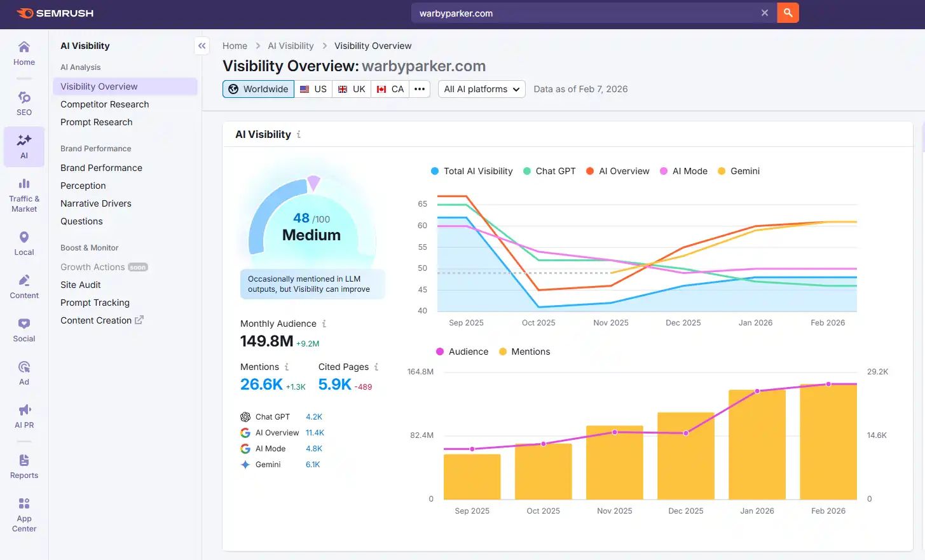This screenshot has height=560, width=925.
Task: Collapse the left navigation panel
Action: [x=202, y=46]
